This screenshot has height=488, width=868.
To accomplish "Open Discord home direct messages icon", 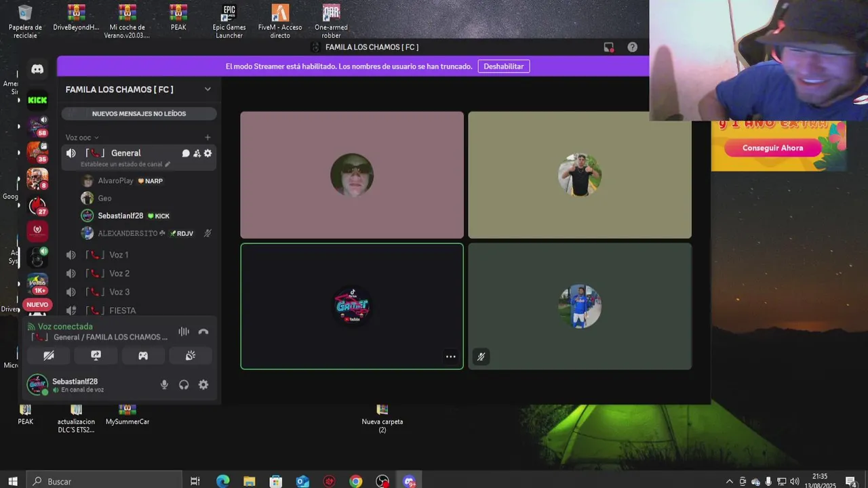I will coord(37,70).
